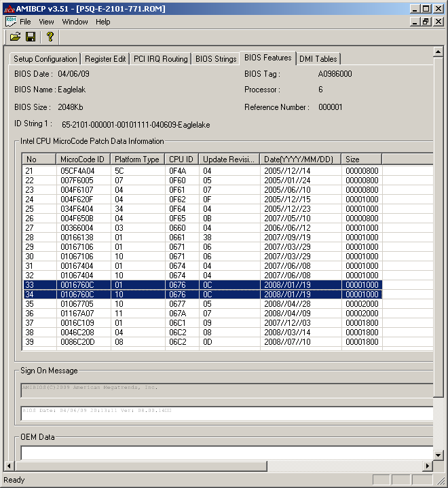Open the Help menu
Screen dimensions: 448x488
coord(103,22)
